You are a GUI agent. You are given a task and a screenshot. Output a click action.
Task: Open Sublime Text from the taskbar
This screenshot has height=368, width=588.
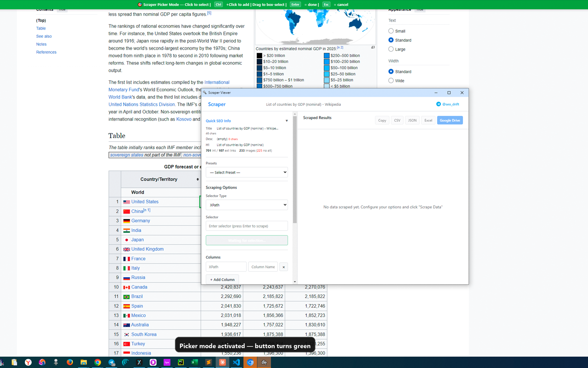pyautogui.click(x=209, y=362)
